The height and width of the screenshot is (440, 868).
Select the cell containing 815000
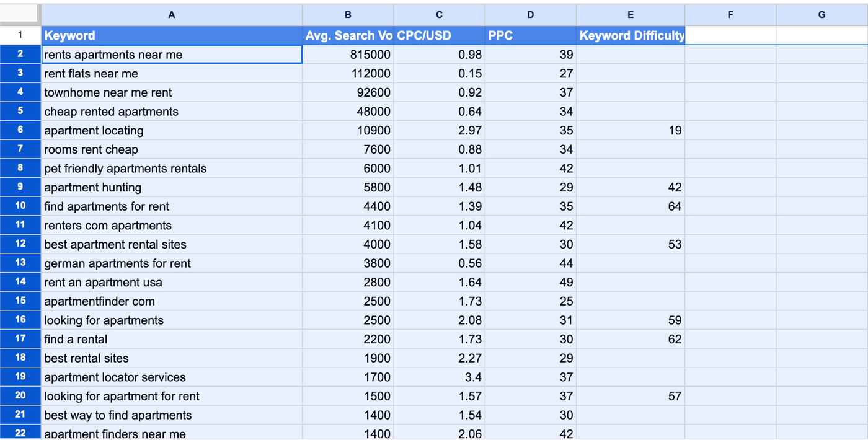pyautogui.click(x=347, y=54)
